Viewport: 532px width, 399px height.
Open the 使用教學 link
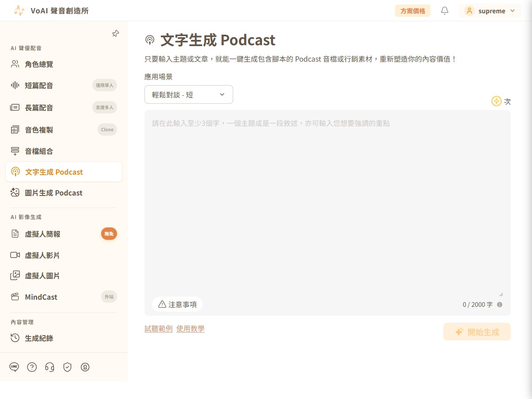click(x=190, y=329)
